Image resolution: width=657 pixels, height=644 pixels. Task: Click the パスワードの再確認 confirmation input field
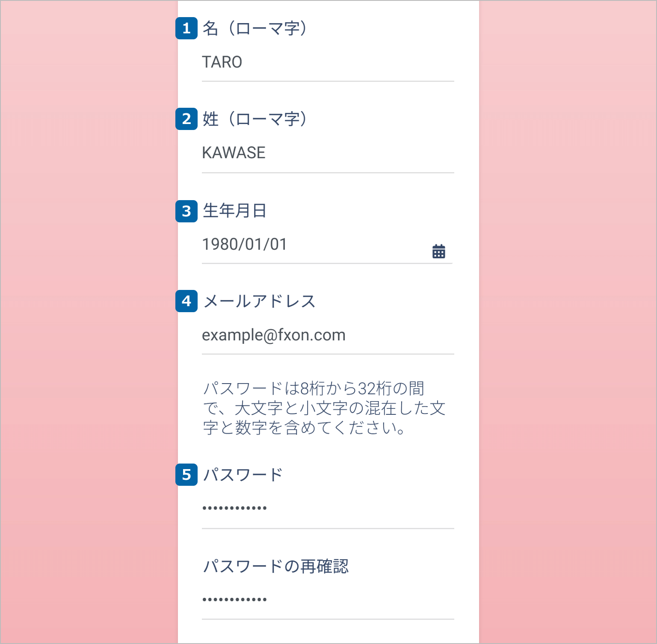327,600
